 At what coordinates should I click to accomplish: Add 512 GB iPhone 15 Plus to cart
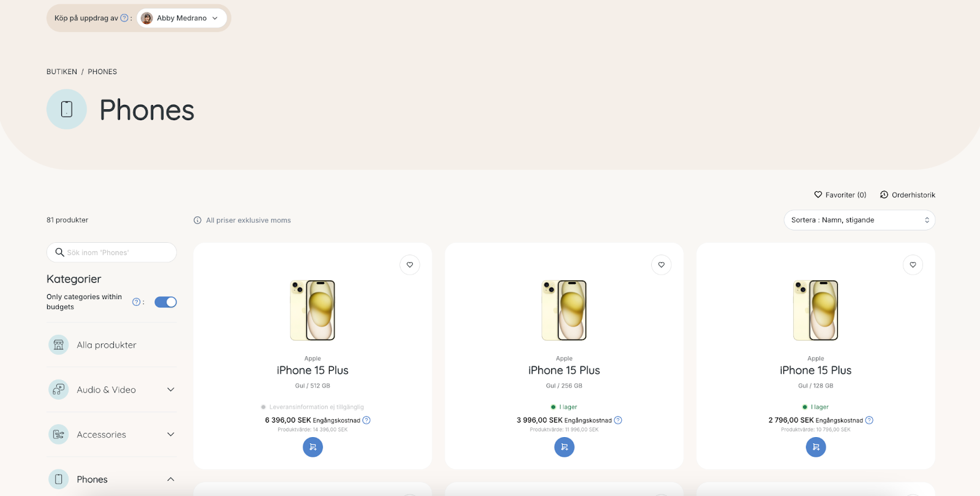click(x=312, y=447)
